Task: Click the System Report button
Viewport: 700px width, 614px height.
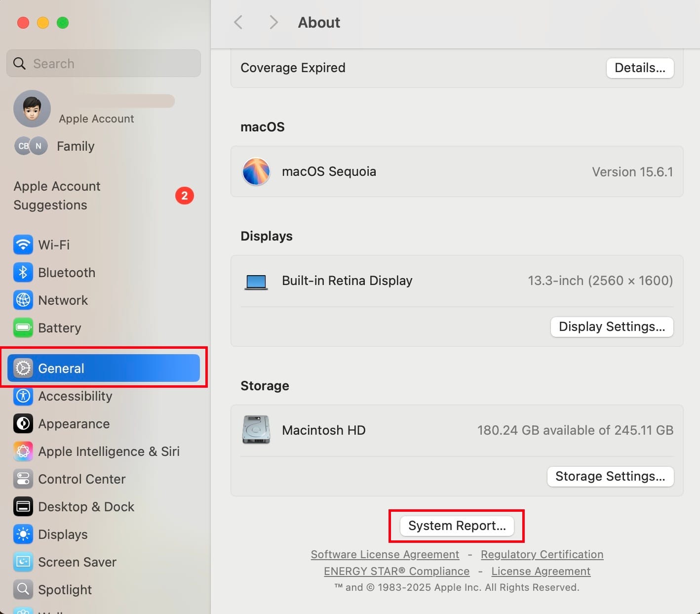Action: click(457, 526)
